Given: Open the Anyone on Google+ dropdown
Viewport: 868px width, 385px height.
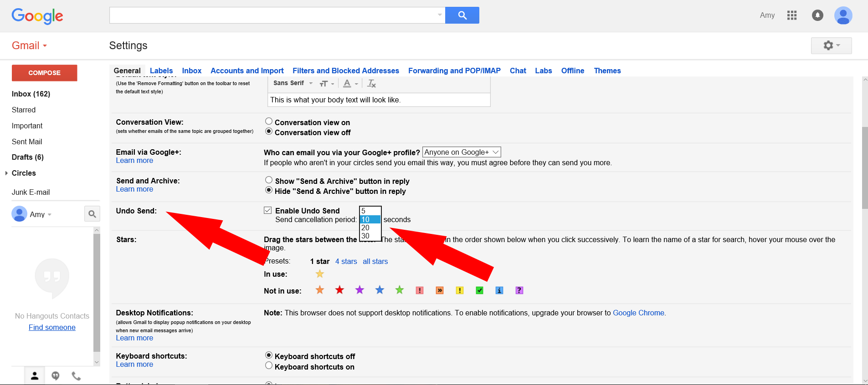Looking at the screenshot, I should pos(462,152).
